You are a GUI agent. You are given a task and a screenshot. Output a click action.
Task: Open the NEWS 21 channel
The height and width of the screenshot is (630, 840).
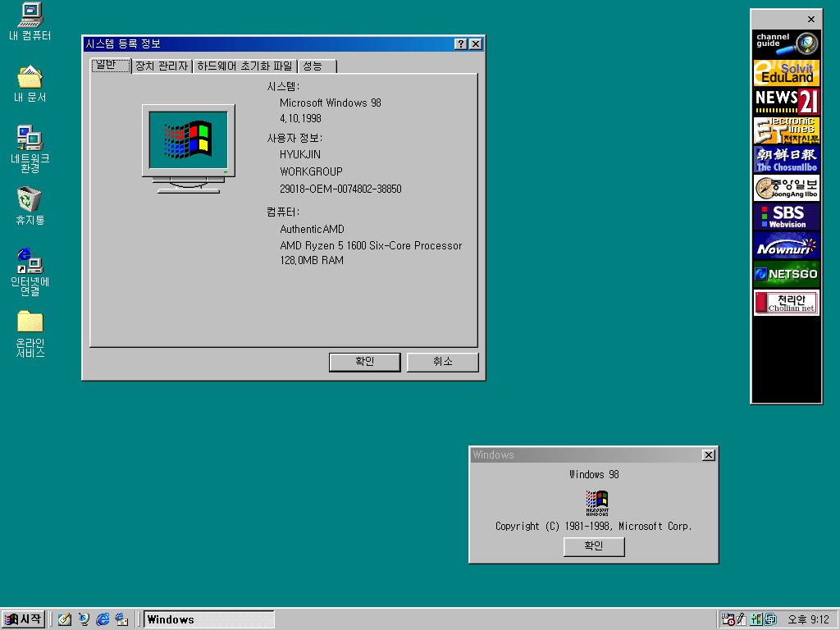[x=787, y=101]
